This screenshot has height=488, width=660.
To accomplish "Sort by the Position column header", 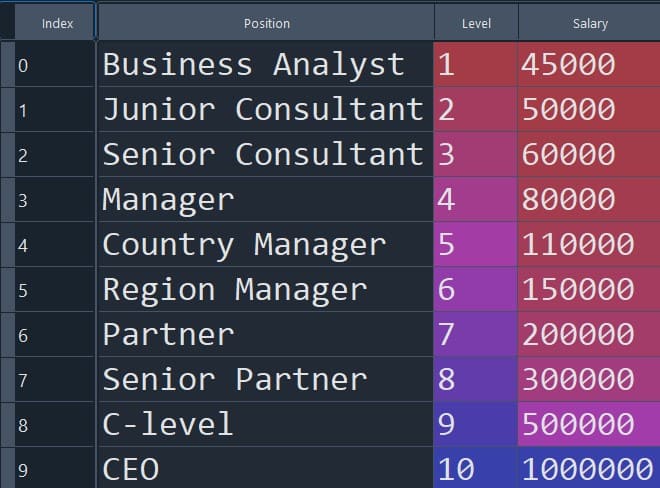I will tap(266, 23).
